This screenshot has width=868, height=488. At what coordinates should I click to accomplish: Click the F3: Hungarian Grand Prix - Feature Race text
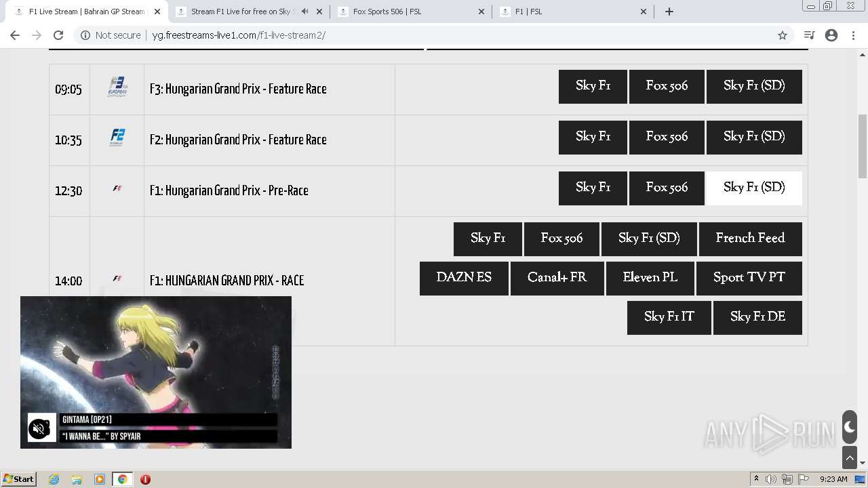point(238,89)
